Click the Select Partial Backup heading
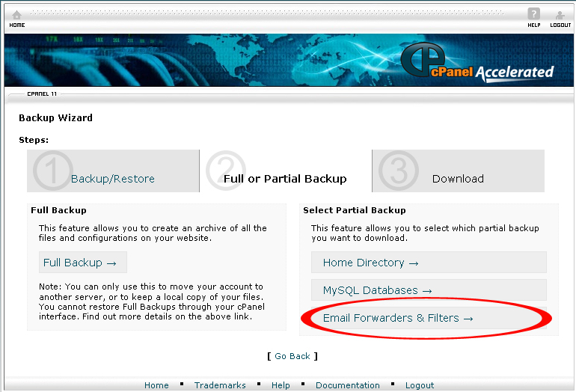576x392 pixels. pos(354,210)
